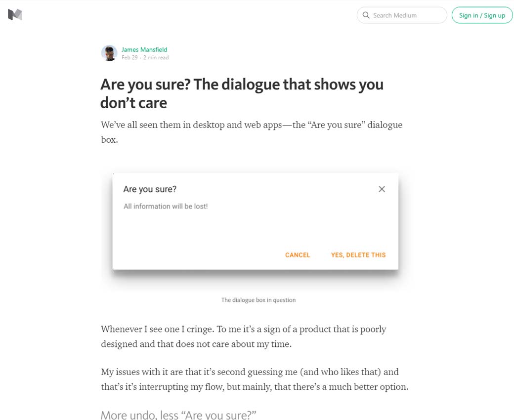The image size is (514, 420).
Task: Click the Medium logo icon
Action: (15, 15)
